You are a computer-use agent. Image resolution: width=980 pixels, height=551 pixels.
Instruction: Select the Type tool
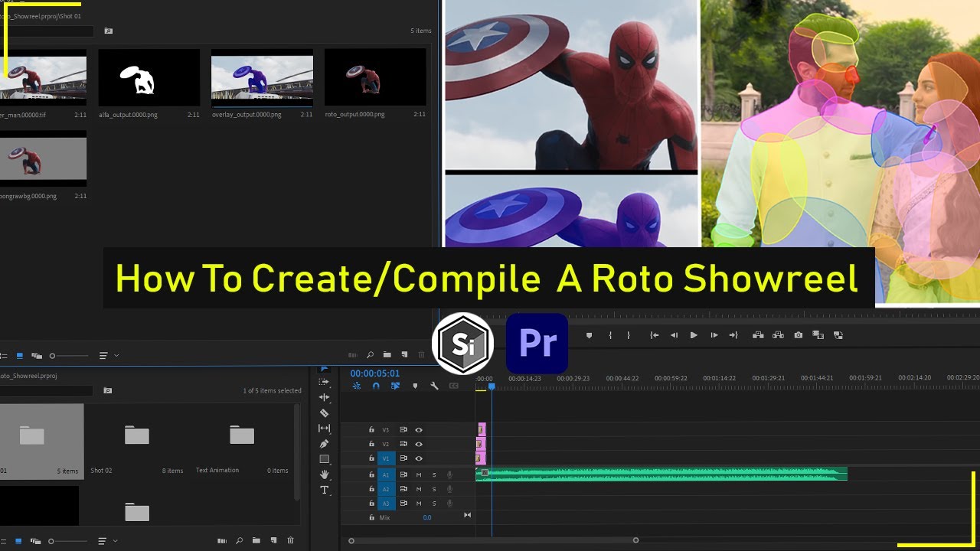[324, 490]
